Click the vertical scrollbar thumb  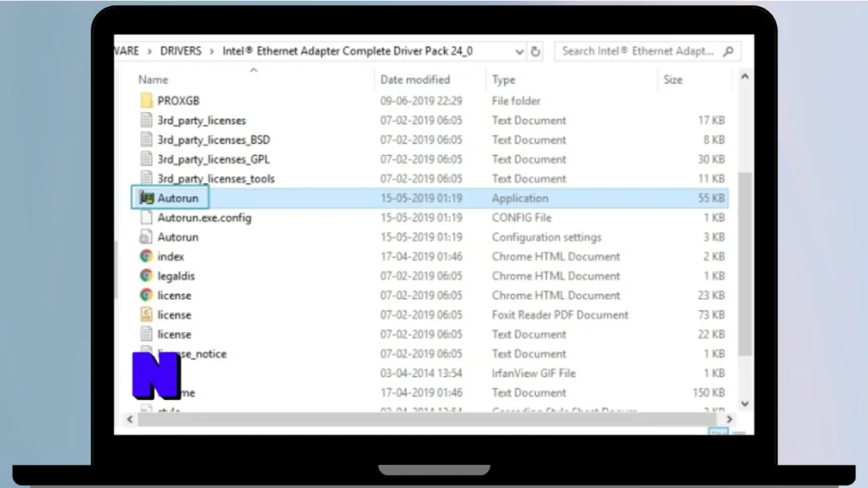(x=745, y=264)
